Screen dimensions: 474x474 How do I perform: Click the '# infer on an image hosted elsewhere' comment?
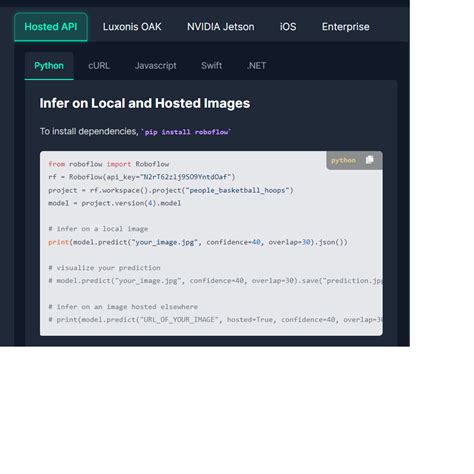point(123,307)
